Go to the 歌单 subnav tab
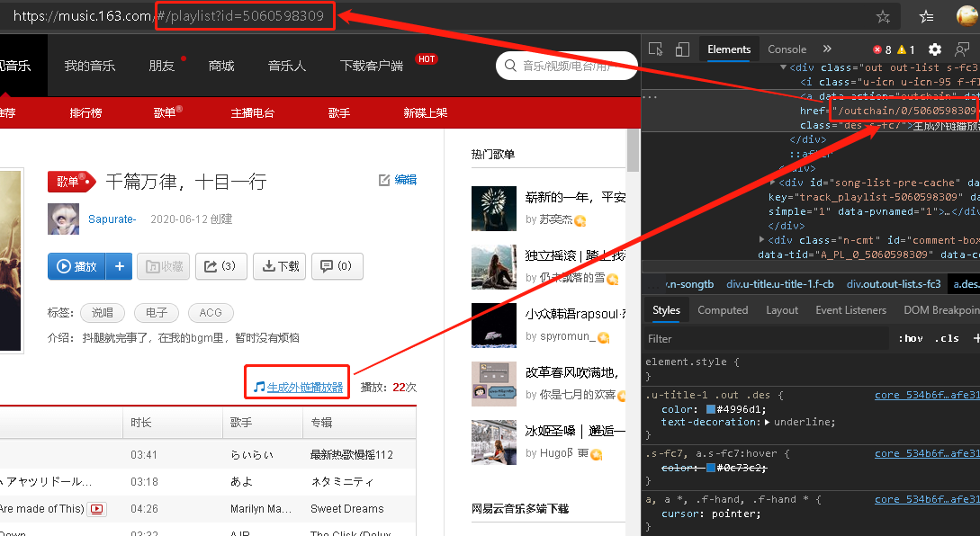The width and height of the screenshot is (980, 536). coord(165,113)
